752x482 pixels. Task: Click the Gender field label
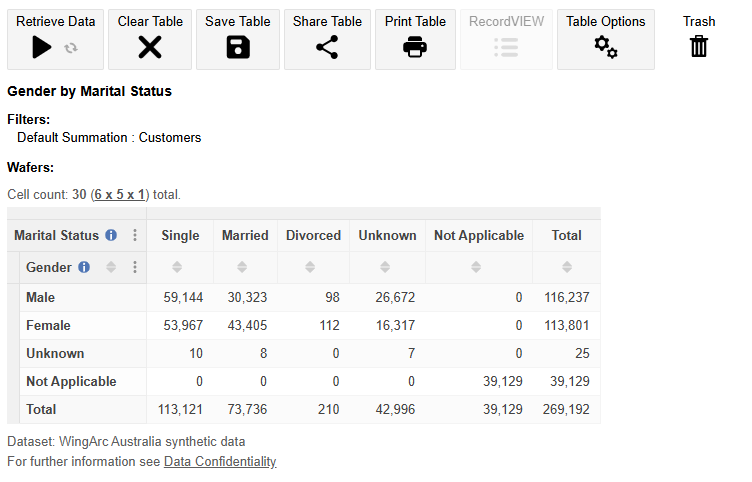point(48,267)
